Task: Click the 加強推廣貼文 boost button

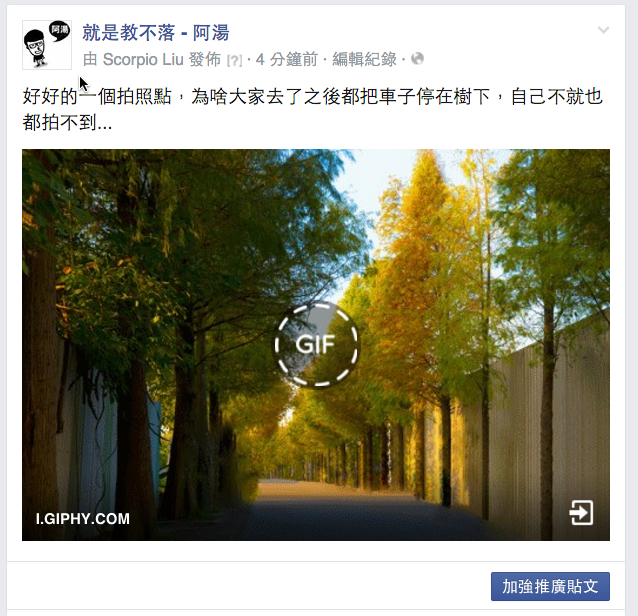Action: [x=550, y=586]
